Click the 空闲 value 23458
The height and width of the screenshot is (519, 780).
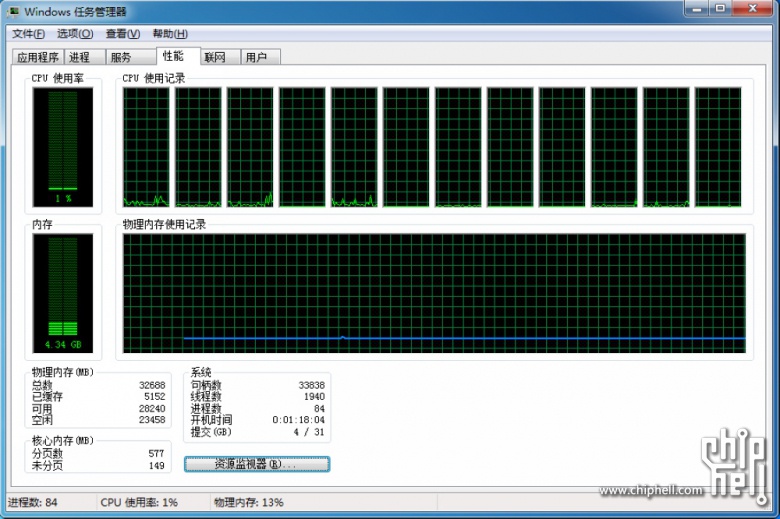coord(152,420)
